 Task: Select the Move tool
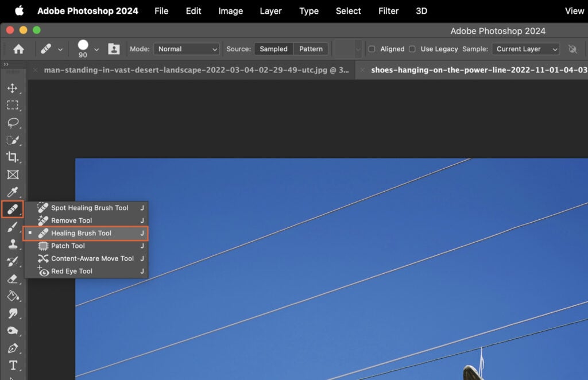point(13,88)
